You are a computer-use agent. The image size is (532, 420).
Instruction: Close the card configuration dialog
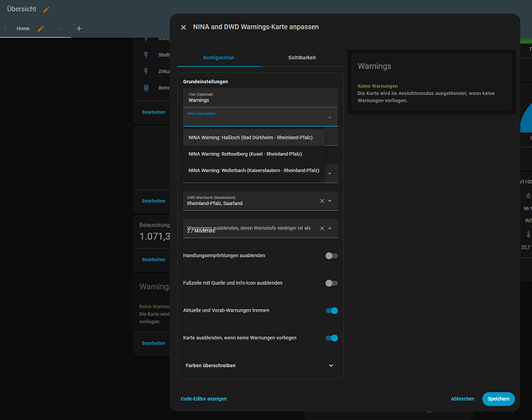[183, 27]
